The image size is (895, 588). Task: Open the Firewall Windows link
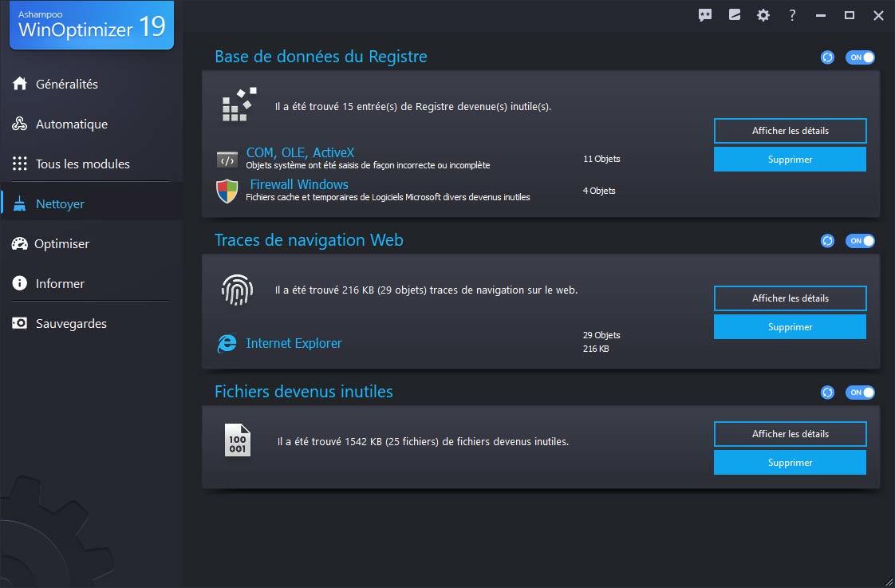coord(299,184)
